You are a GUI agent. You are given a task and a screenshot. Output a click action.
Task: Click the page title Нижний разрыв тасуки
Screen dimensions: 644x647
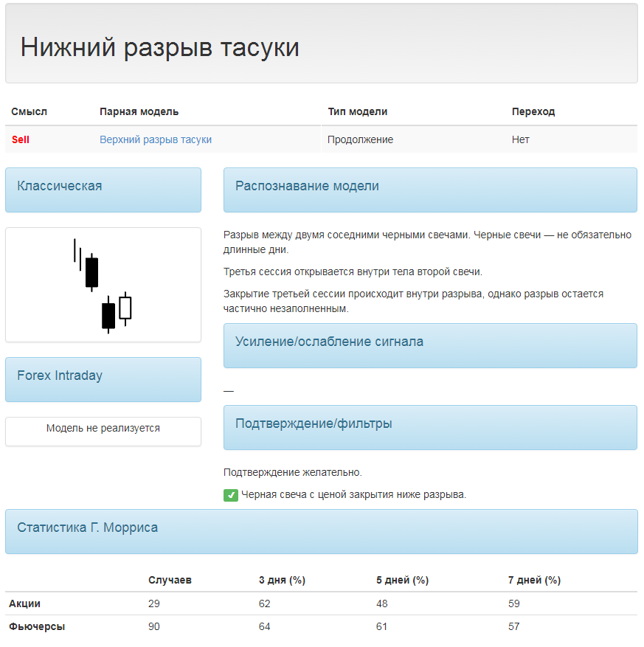click(x=159, y=47)
